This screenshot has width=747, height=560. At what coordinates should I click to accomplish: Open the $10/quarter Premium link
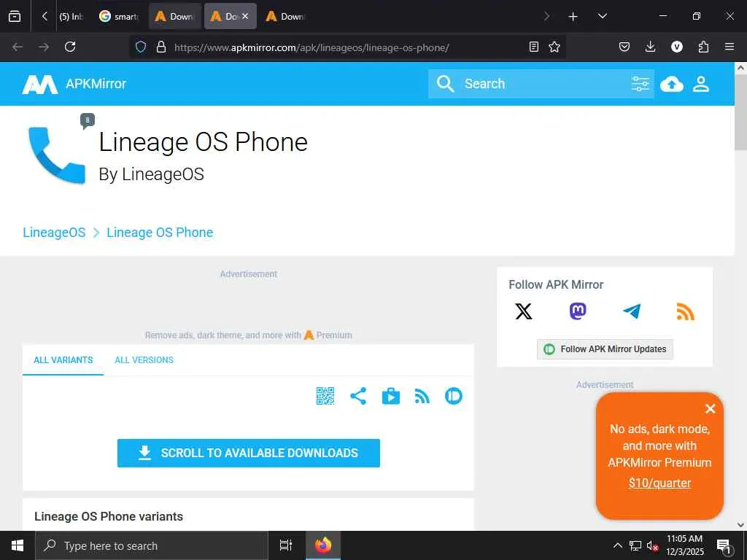659,483
